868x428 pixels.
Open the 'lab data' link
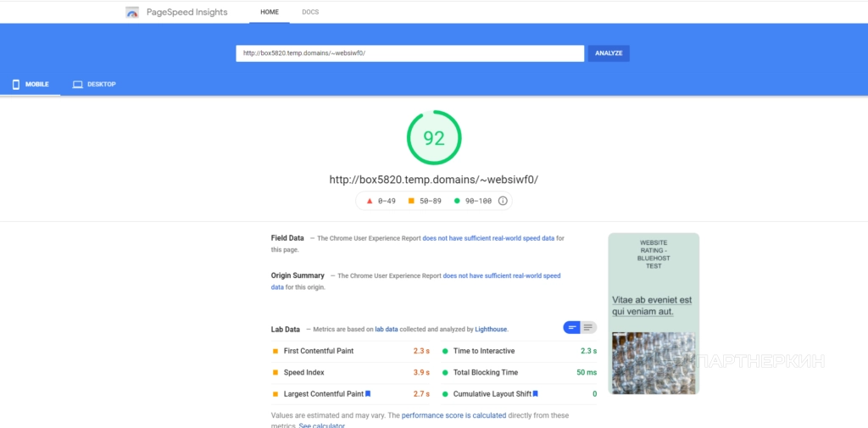point(387,329)
